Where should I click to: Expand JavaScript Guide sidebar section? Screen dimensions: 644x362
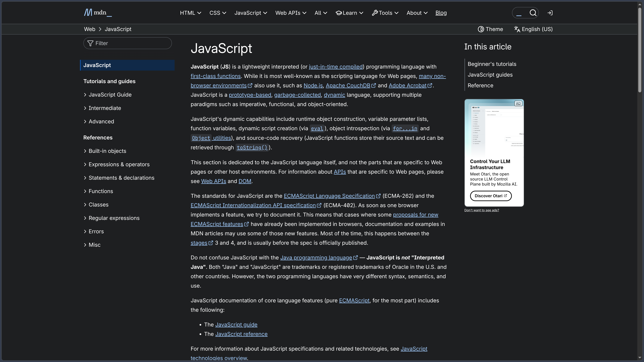click(108, 95)
